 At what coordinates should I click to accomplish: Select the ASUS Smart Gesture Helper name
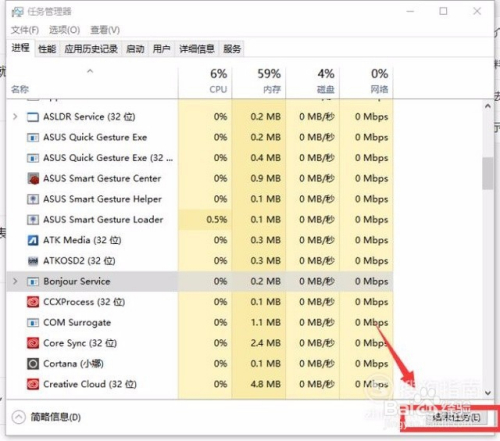coord(102,199)
